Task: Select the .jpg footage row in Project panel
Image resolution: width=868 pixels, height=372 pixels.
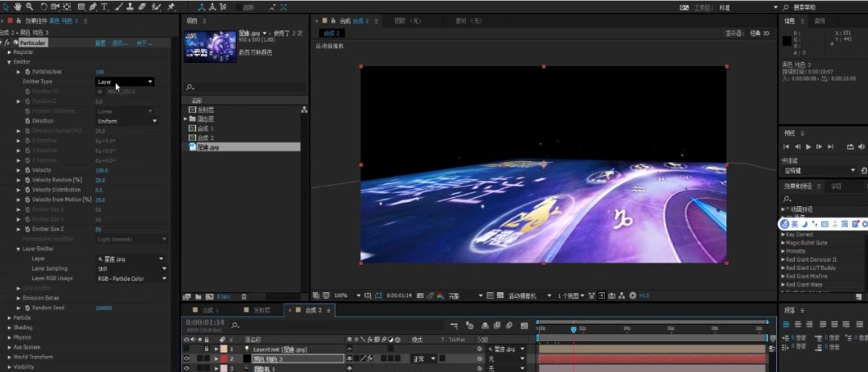Action: pyautogui.click(x=244, y=147)
